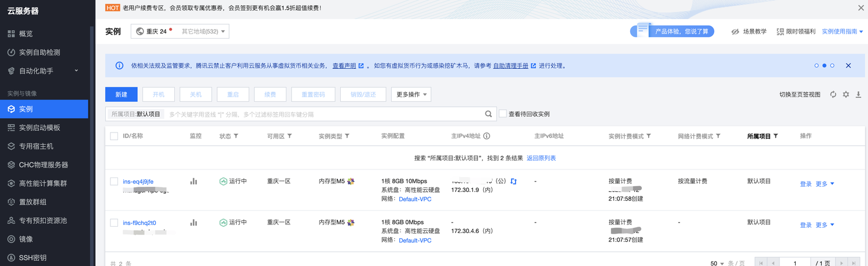Go to the third notice carousel dot

(832, 66)
